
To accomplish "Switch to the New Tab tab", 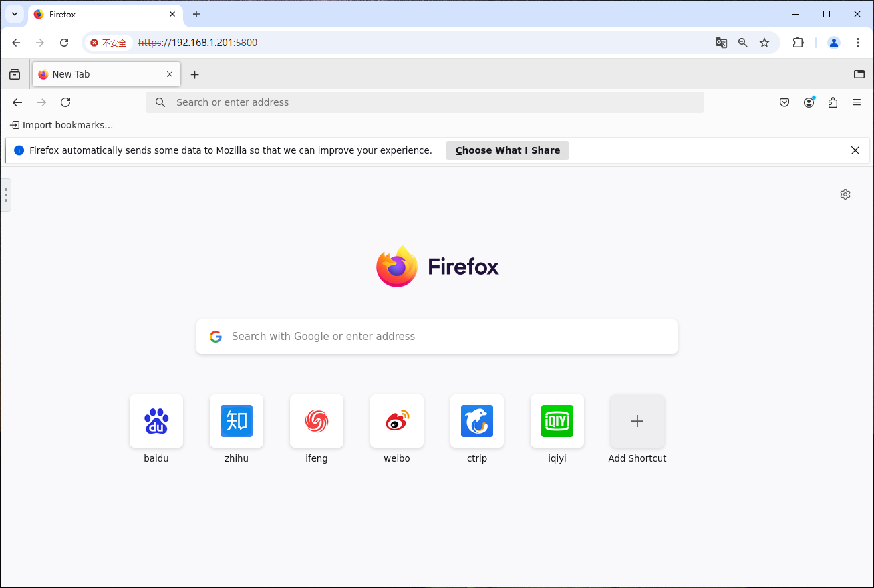I will pos(100,74).
